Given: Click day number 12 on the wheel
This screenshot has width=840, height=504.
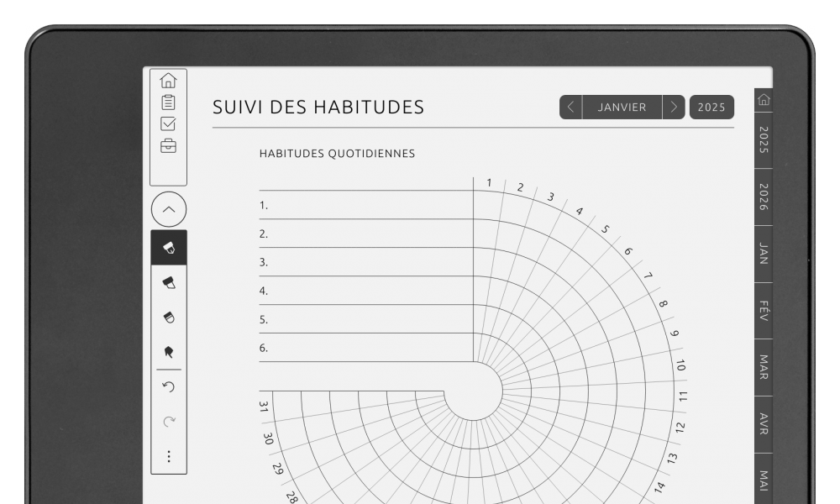Looking at the screenshot, I should (x=680, y=428).
